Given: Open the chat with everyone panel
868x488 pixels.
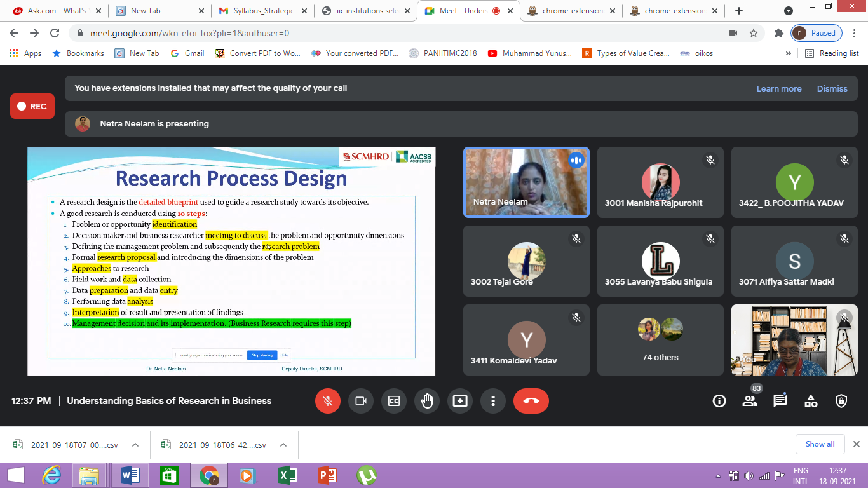Looking at the screenshot, I should pyautogui.click(x=780, y=401).
